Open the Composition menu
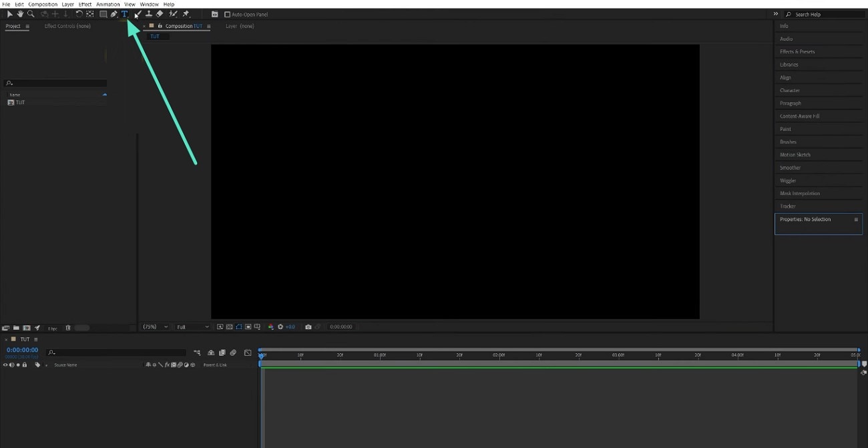This screenshot has height=448, width=868. 43,4
